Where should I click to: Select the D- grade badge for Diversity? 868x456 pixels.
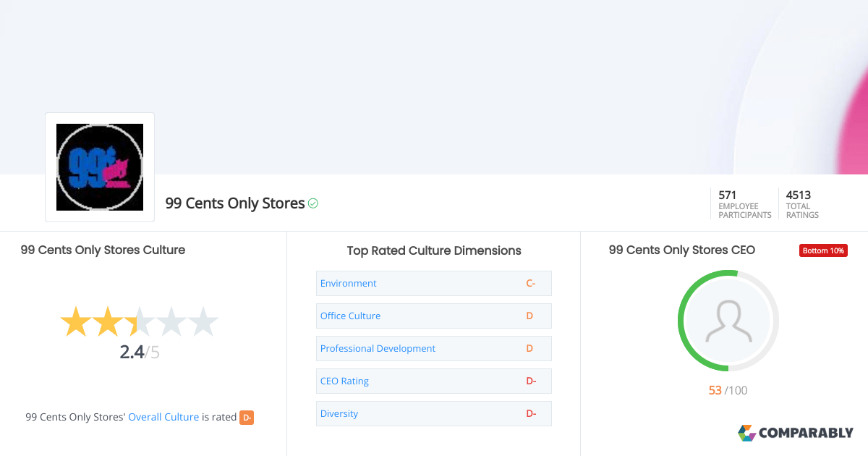531,413
